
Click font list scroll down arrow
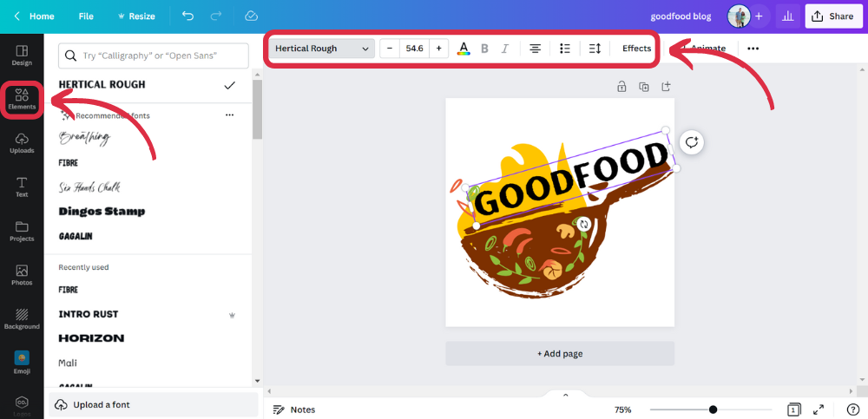pyautogui.click(x=257, y=381)
